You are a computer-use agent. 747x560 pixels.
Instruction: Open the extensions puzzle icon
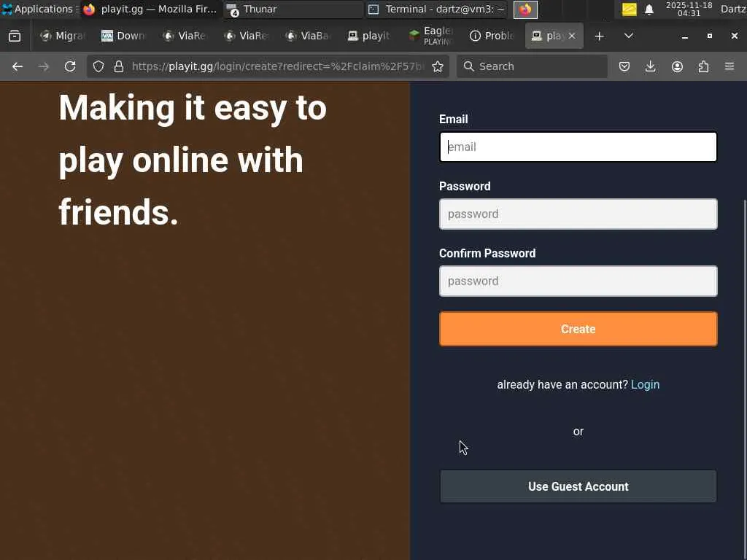[703, 66]
